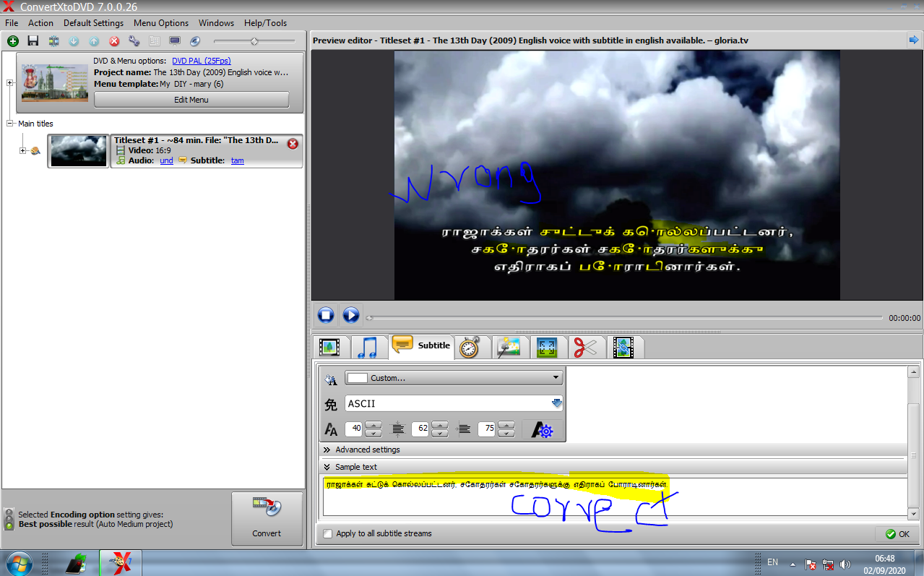924x576 pixels.
Task: Adjust the zoom slider in the top toolbar
Action: [x=254, y=41]
